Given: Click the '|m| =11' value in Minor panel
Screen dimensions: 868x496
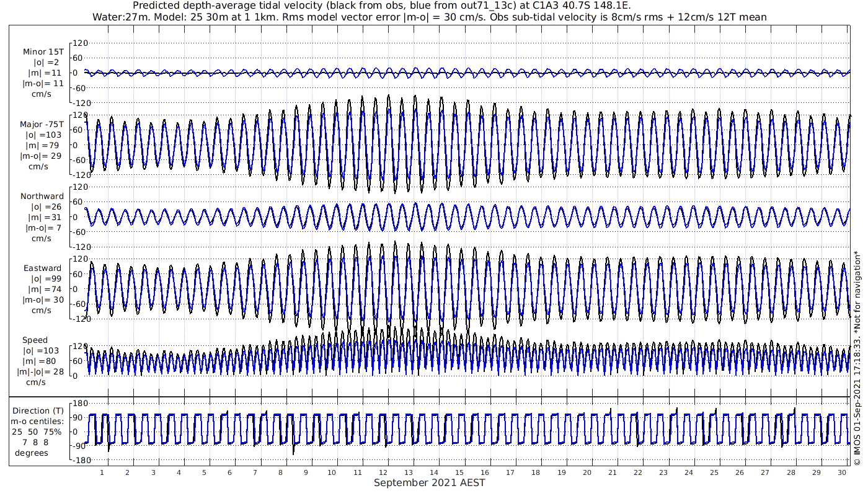Looking at the screenshot, I should (44, 73).
